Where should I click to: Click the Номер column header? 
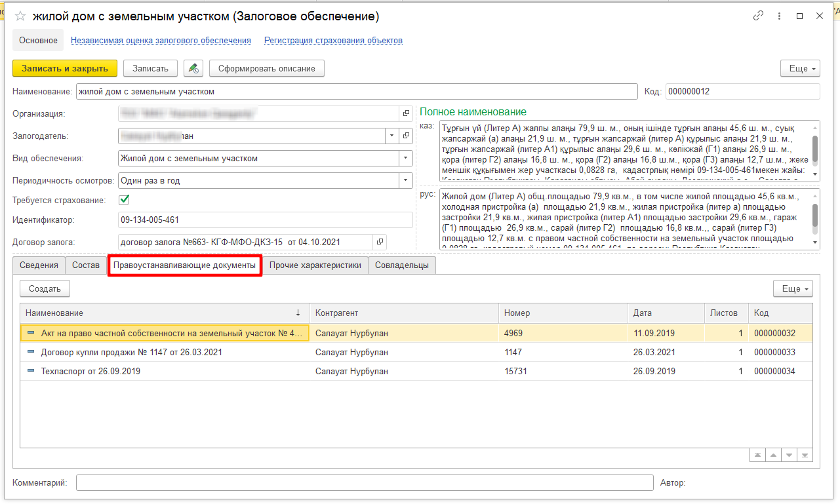click(x=563, y=313)
